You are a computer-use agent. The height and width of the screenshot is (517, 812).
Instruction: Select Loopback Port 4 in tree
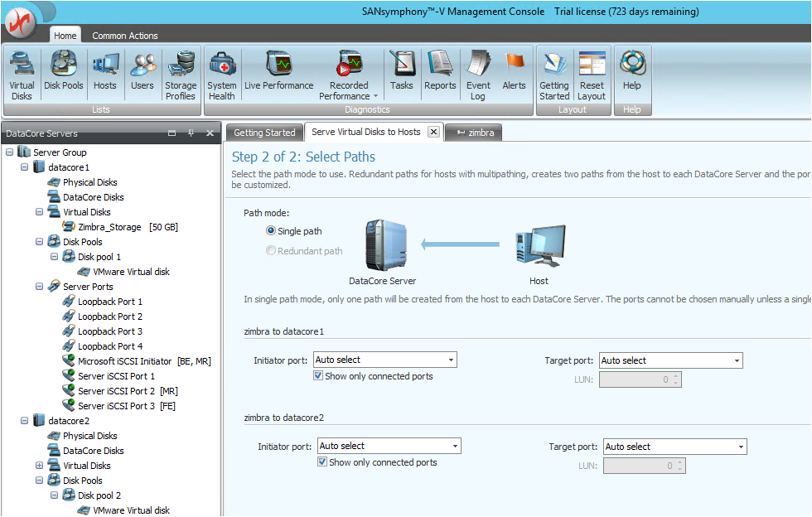(103, 346)
